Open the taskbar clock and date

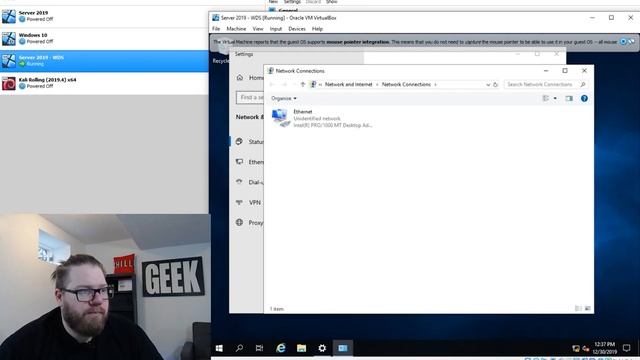pos(604,348)
